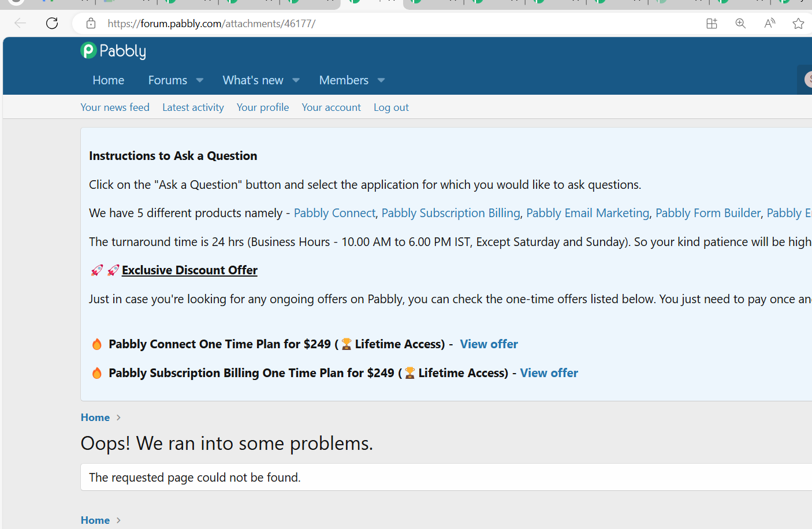Click the heading "Instructions to Ask a Question"
812x529 pixels.
click(x=173, y=156)
